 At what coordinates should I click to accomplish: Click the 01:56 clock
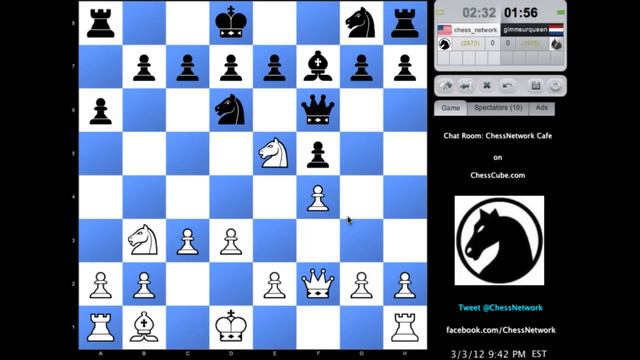(x=521, y=13)
